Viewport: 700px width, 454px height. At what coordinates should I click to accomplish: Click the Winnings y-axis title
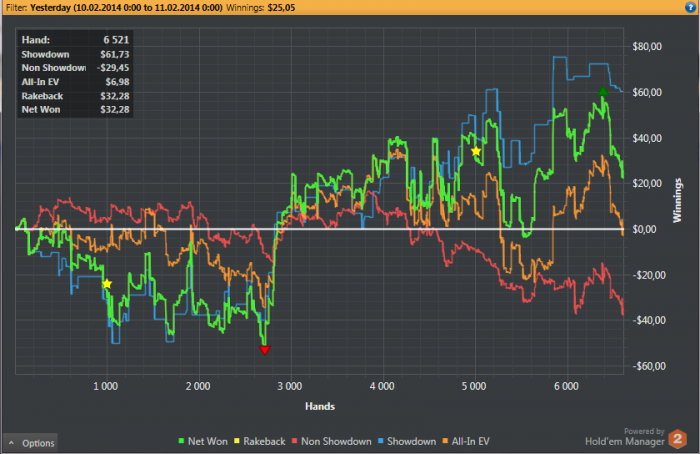(x=677, y=200)
